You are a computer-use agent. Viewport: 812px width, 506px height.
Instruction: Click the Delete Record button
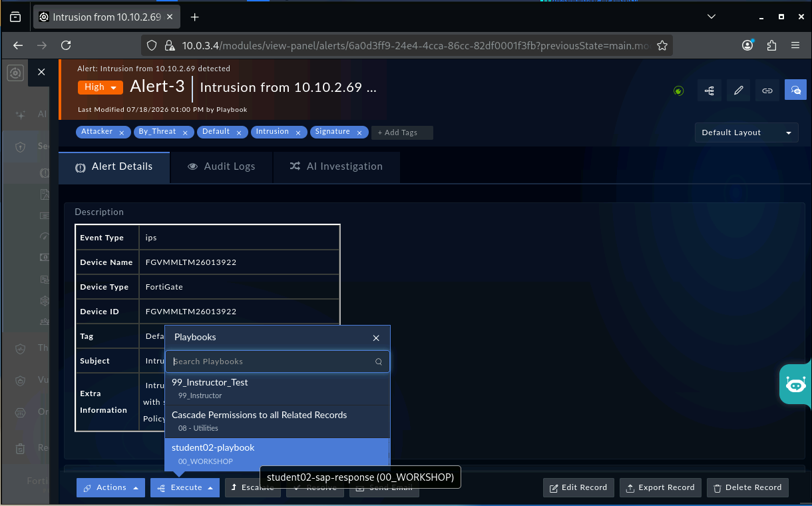pyautogui.click(x=748, y=487)
